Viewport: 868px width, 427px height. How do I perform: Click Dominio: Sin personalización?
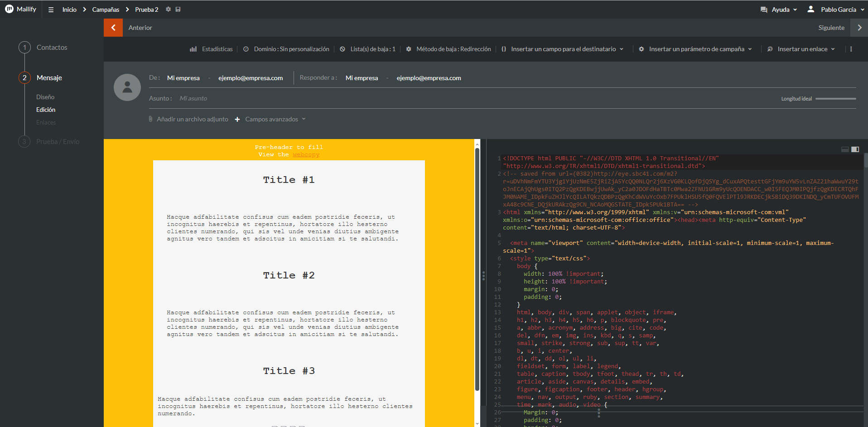coord(292,49)
